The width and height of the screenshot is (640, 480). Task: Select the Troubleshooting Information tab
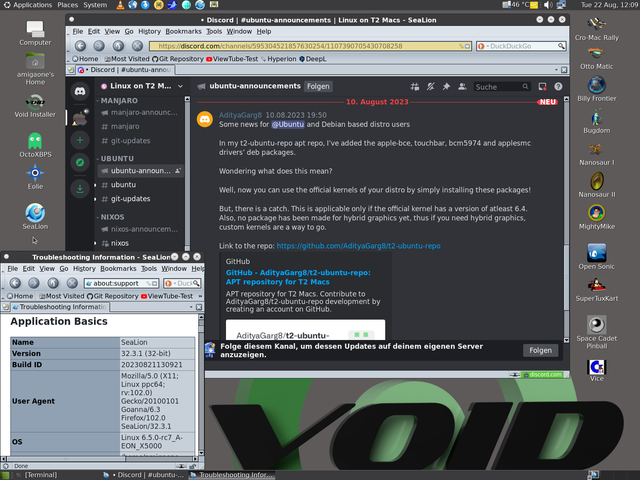(x=60, y=307)
